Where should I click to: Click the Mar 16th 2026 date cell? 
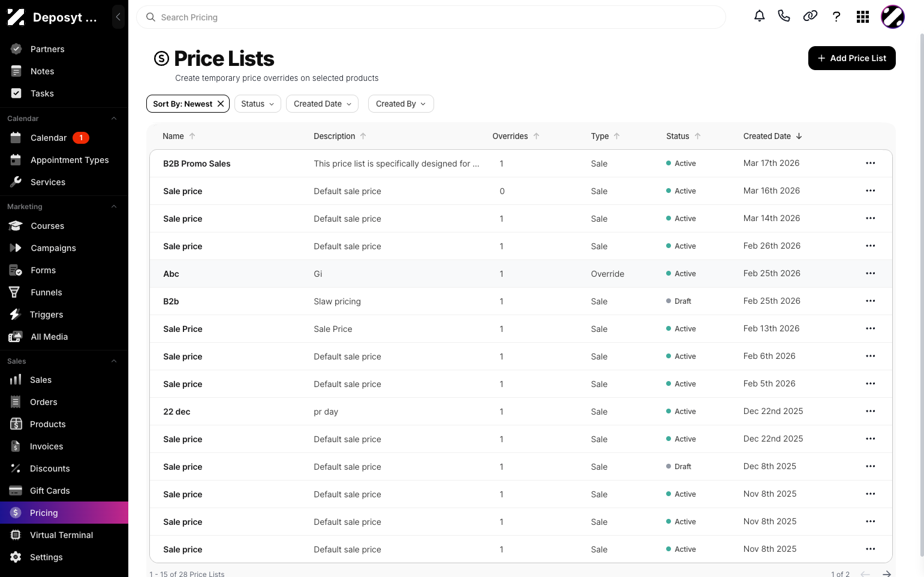click(x=771, y=191)
